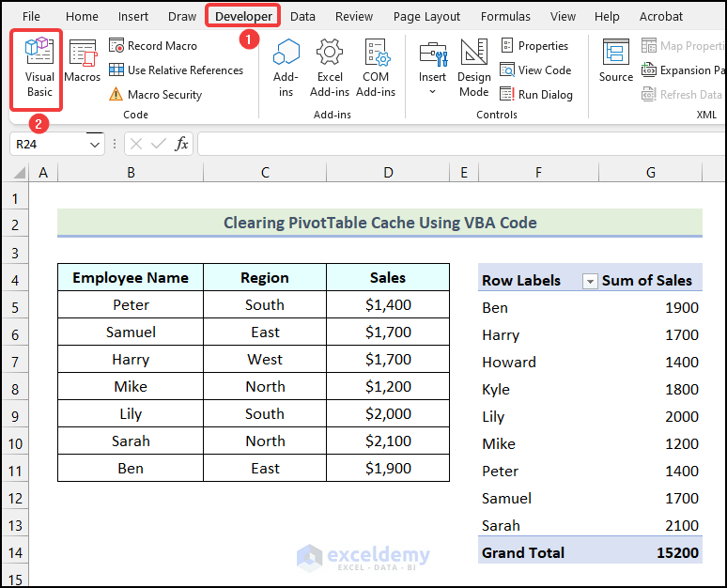
Task: Open the Macros dialog
Action: 82,62
